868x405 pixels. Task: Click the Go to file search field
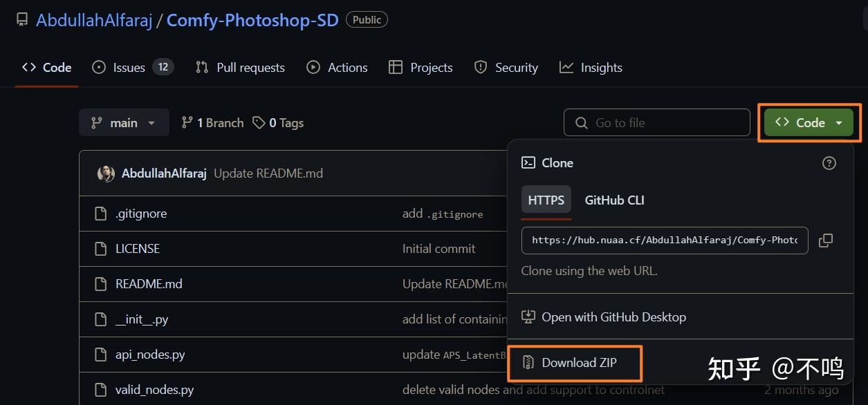click(657, 123)
